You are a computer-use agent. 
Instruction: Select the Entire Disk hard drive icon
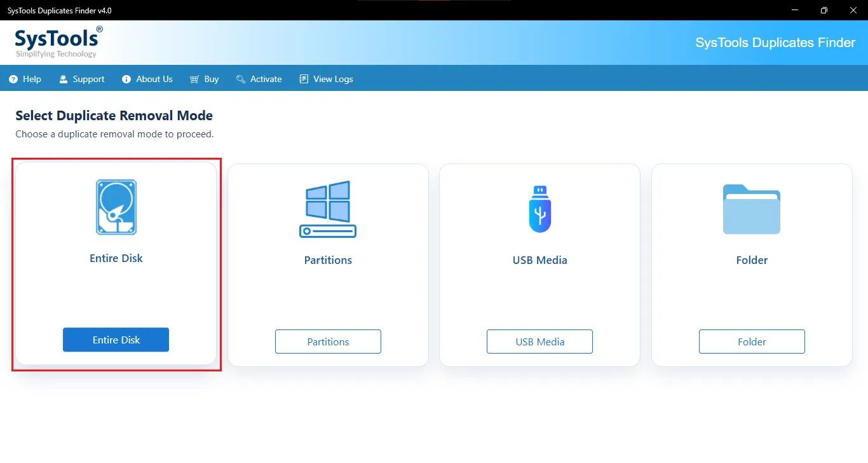116,207
